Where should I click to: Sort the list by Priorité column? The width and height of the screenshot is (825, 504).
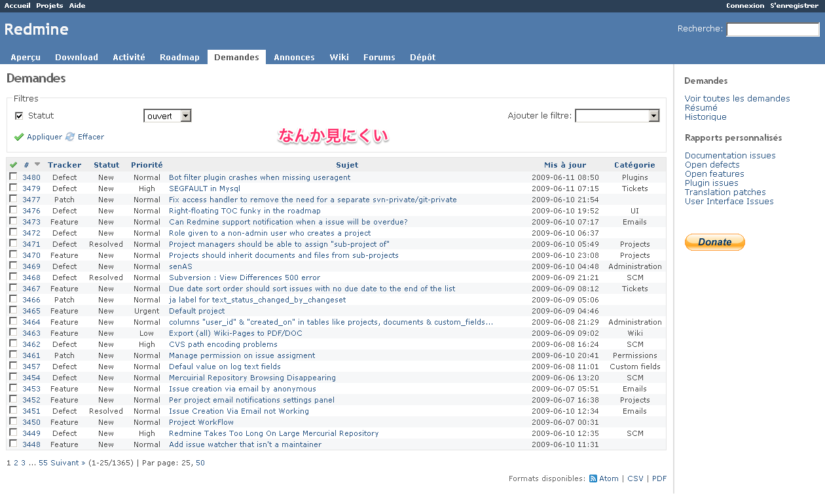(147, 165)
